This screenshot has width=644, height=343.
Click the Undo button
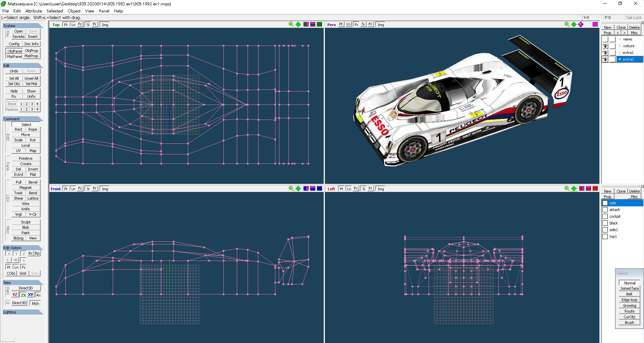(14, 71)
